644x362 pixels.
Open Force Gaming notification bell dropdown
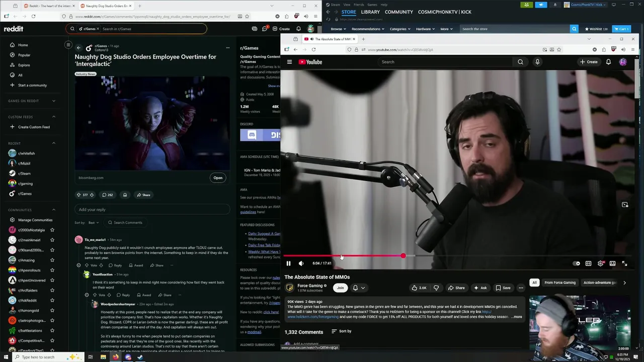[358, 288]
